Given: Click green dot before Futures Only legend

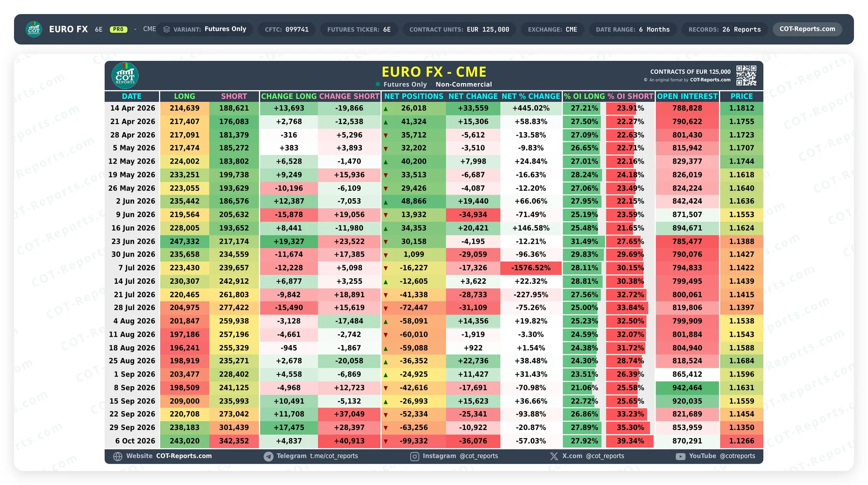Looking at the screenshot, I should coord(378,84).
